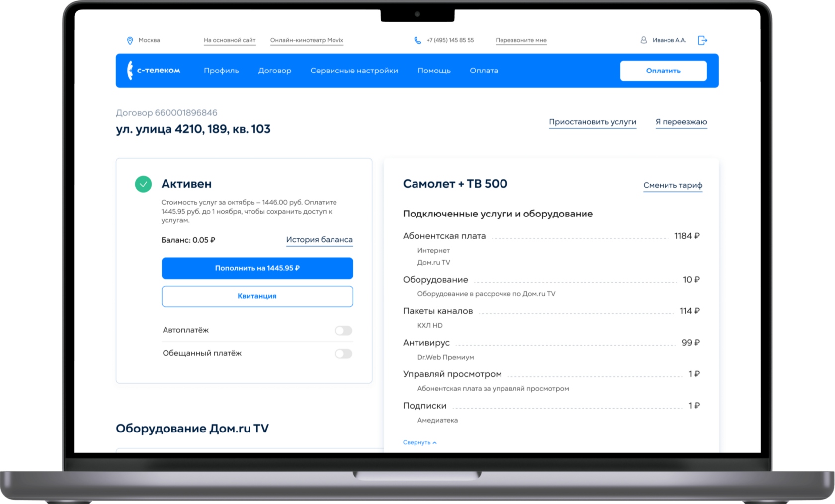
Task: Click the Управляй просмотром row label
Action: [452, 374]
